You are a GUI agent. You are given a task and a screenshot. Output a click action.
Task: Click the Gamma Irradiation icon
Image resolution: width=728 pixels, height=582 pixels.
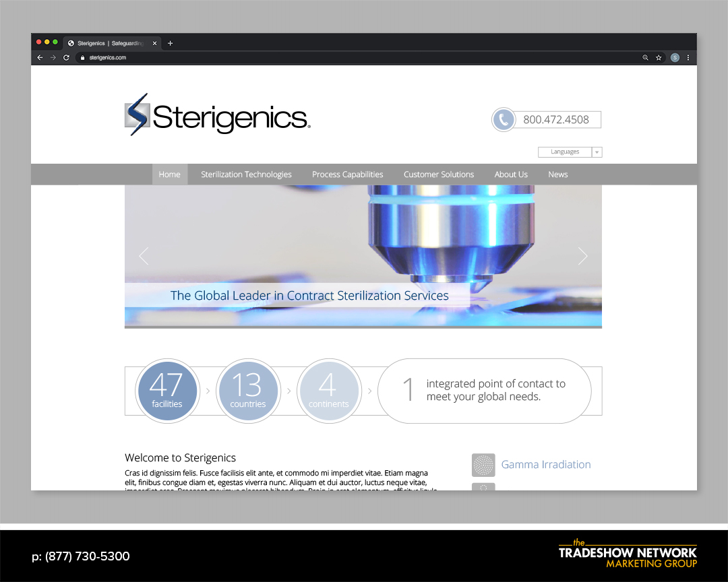483,465
